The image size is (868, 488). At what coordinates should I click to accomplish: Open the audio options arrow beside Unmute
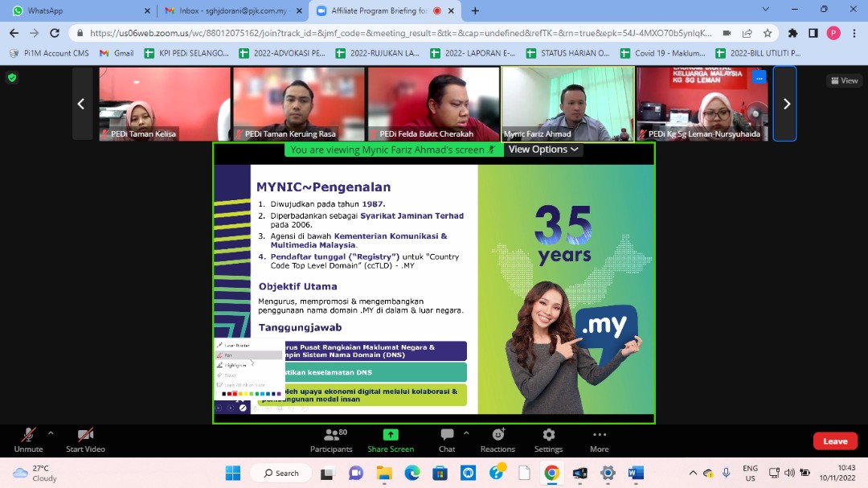(x=51, y=433)
